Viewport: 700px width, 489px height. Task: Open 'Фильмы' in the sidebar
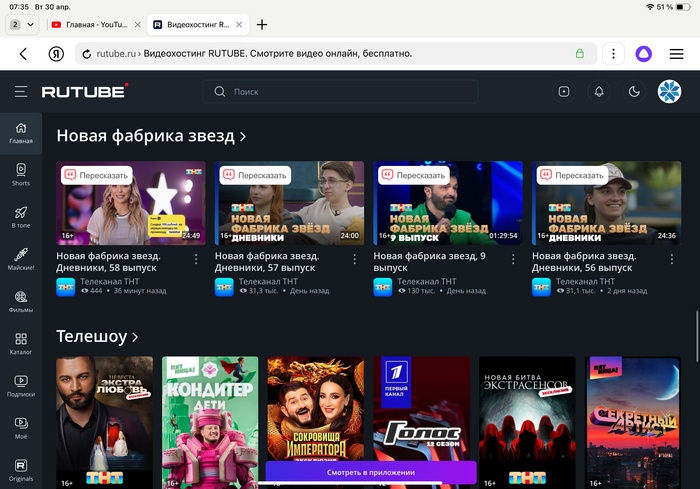click(21, 301)
